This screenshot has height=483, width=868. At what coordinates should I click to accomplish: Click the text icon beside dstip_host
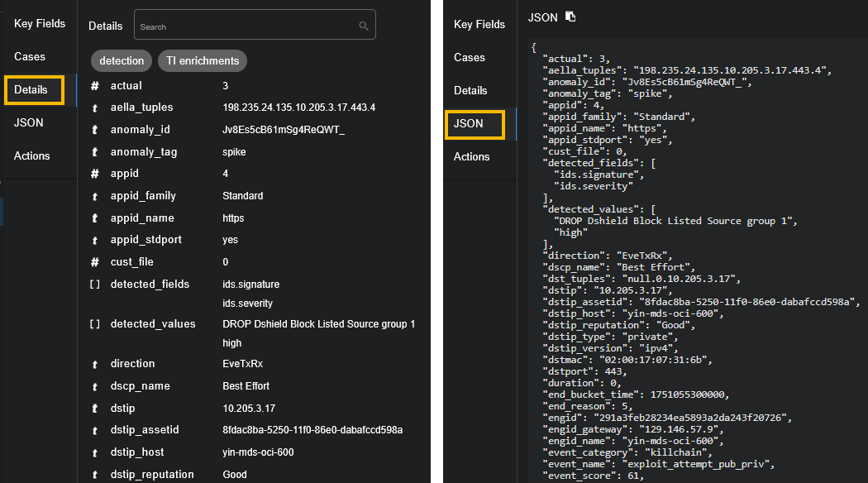coord(95,452)
